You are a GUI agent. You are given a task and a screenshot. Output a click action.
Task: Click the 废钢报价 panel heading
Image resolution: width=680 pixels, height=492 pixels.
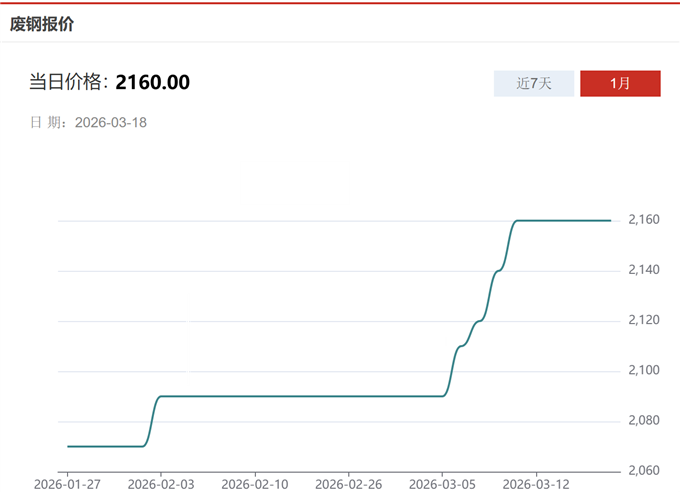(x=42, y=24)
